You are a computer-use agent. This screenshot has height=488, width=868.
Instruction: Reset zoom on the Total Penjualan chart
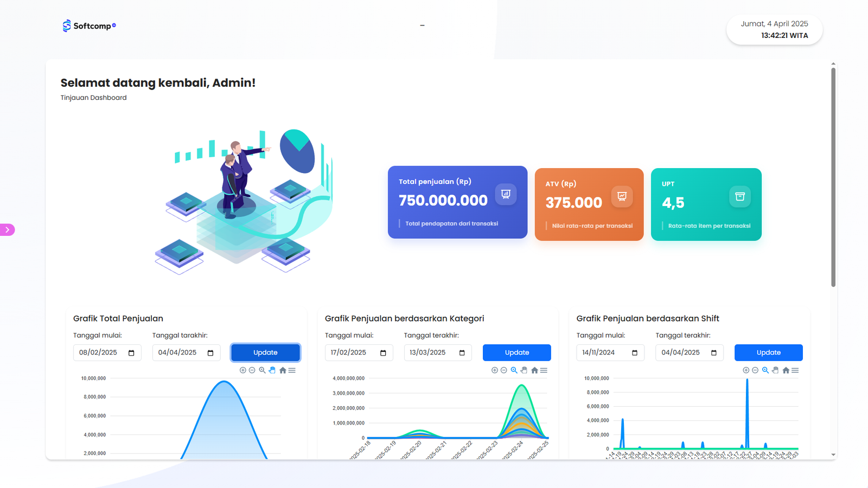pyautogui.click(x=283, y=370)
